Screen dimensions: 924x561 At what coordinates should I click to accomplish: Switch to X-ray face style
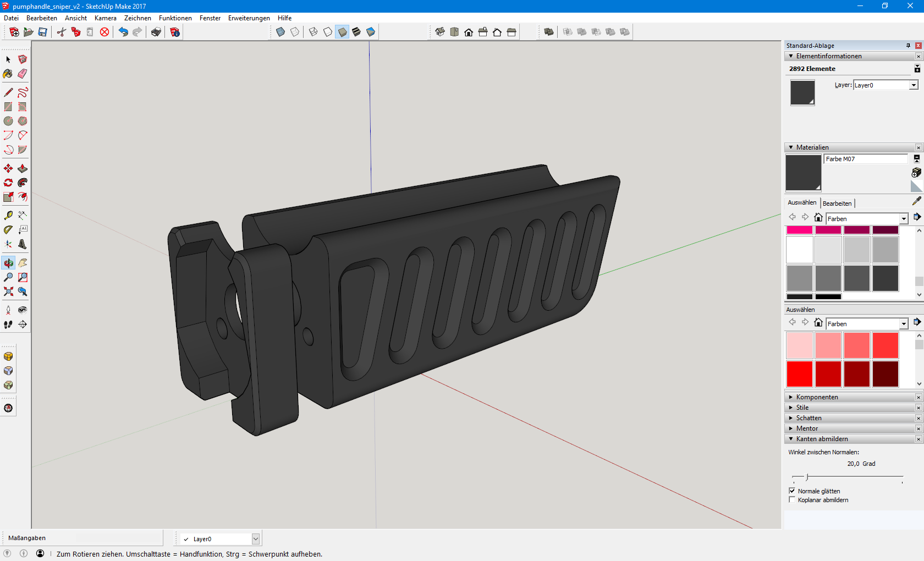pyautogui.click(x=280, y=32)
